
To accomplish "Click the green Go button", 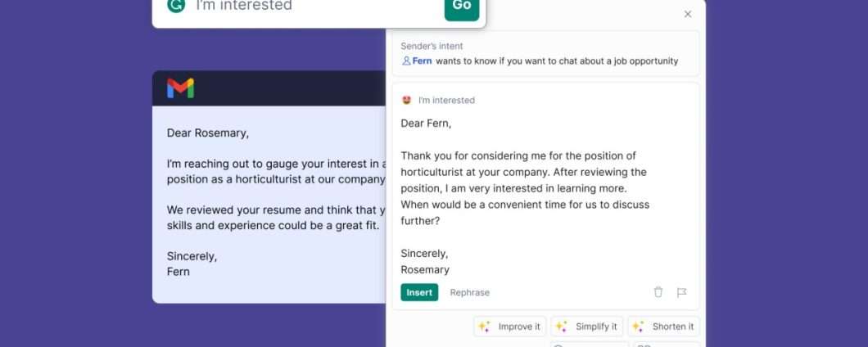I will pos(462,7).
